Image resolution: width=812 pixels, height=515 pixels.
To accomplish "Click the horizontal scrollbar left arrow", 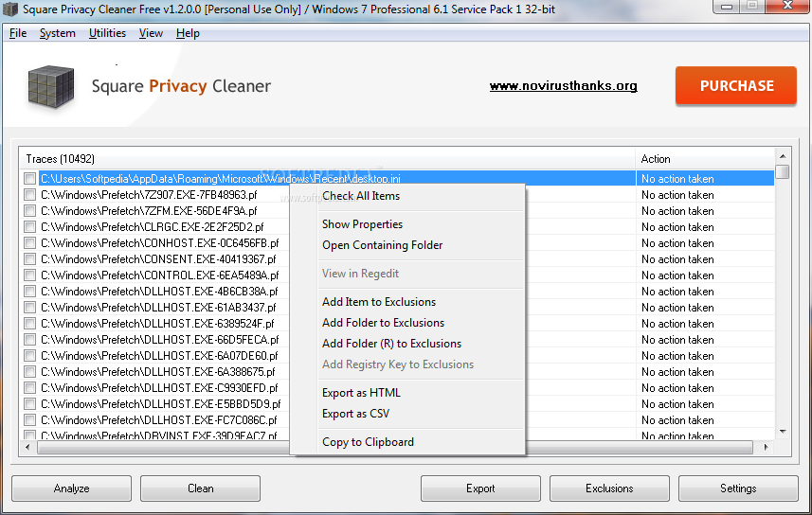I will click(x=28, y=447).
